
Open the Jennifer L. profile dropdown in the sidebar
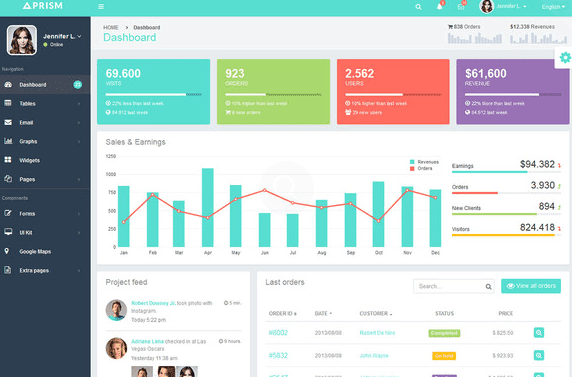tap(62, 36)
